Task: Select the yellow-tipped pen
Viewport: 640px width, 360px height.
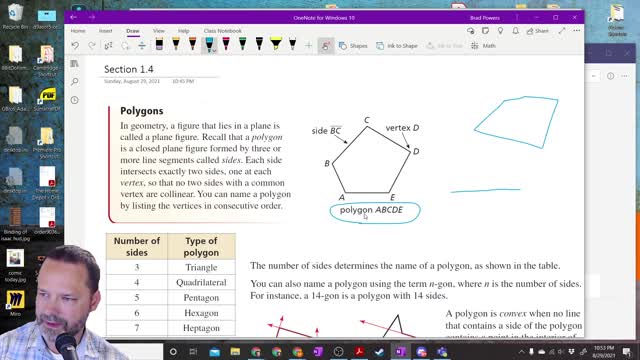Action: (176, 44)
